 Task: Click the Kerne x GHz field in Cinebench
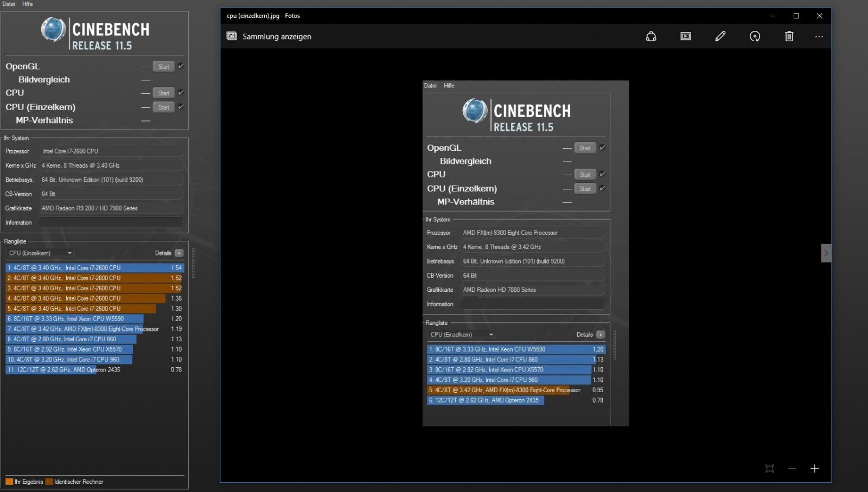point(111,165)
